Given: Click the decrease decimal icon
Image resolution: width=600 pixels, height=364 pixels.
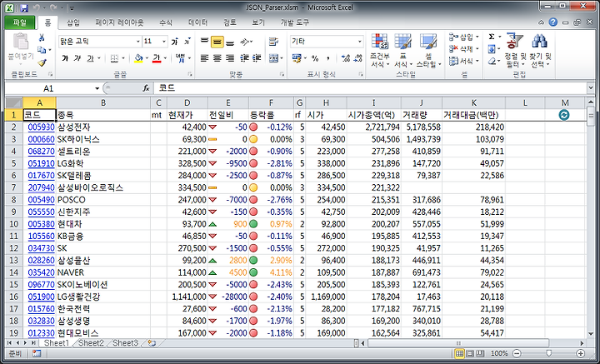Looking at the screenshot, I should click(x=358, y=58).
